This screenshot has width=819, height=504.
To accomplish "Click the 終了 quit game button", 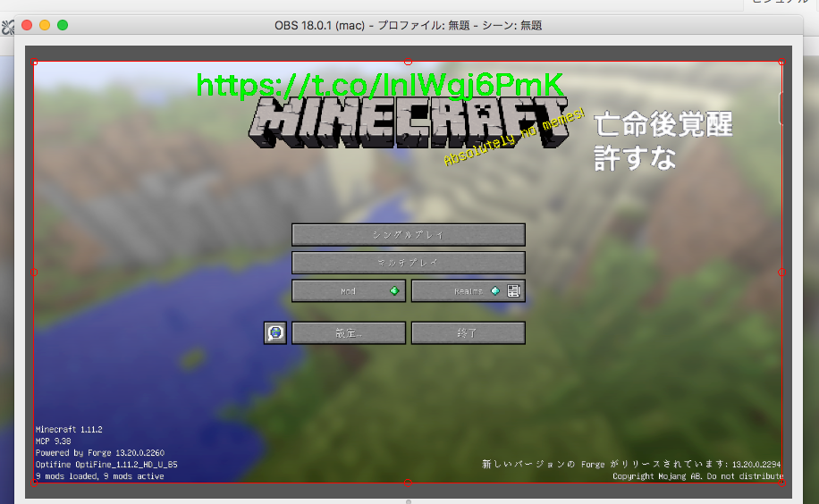I will tap(468, 332).
